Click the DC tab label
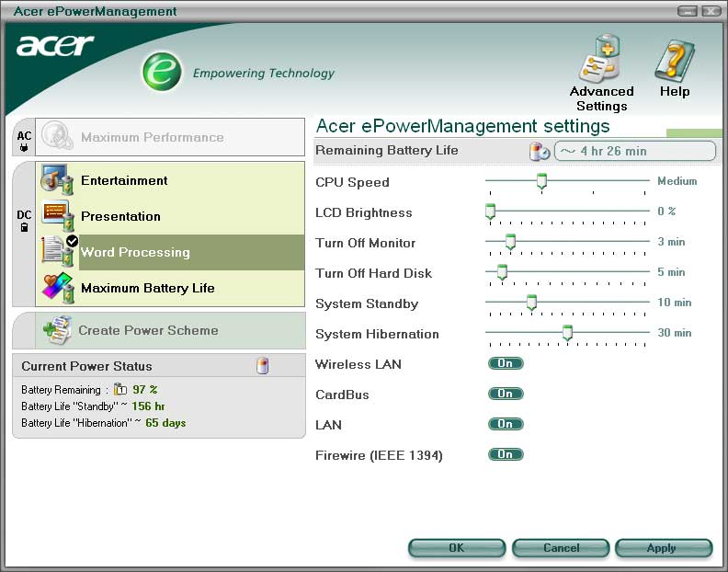 click(x=24, y=214)
